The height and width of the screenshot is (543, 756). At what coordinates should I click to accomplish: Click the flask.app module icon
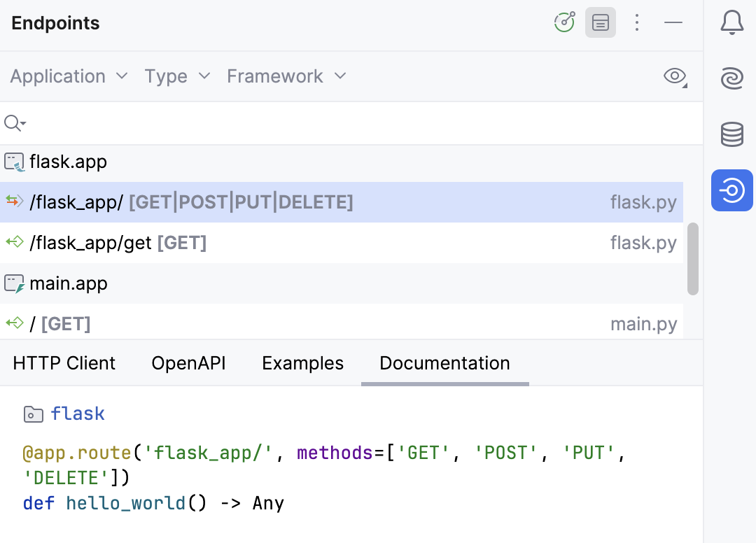tap(13, 162)
